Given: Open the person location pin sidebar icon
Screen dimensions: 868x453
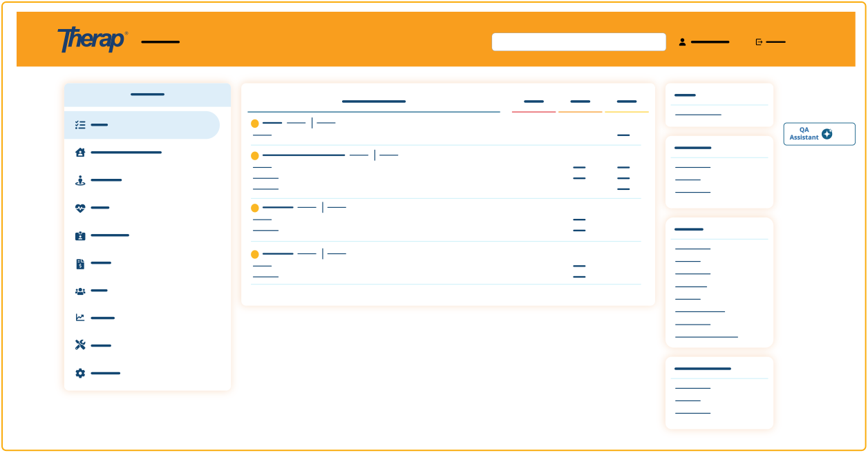Looking at the screenshot, I should (x=80, y=180).
